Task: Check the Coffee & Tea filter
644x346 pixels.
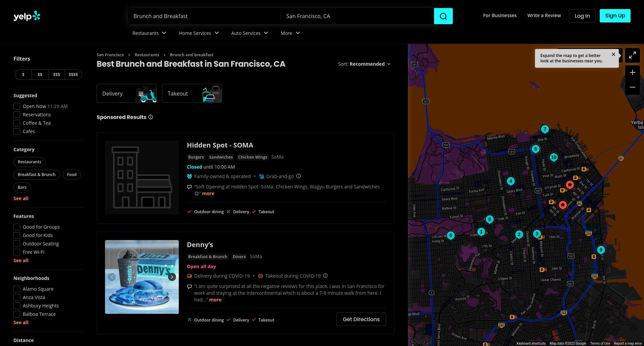Action: coord(17,123)
